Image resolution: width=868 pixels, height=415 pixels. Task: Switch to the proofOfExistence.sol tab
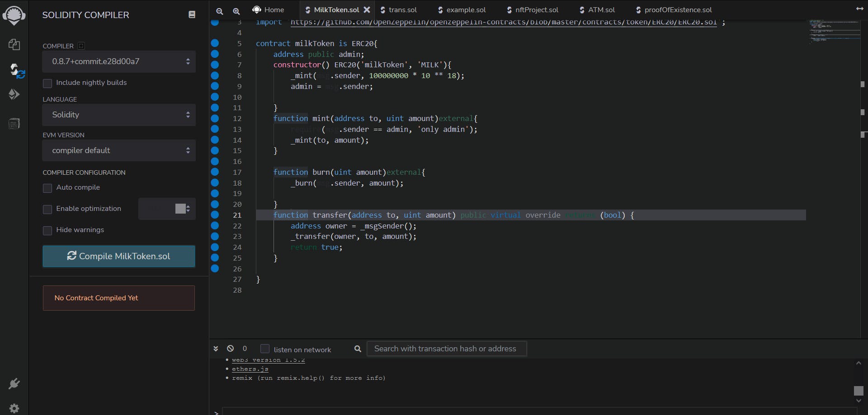(674, 9)
